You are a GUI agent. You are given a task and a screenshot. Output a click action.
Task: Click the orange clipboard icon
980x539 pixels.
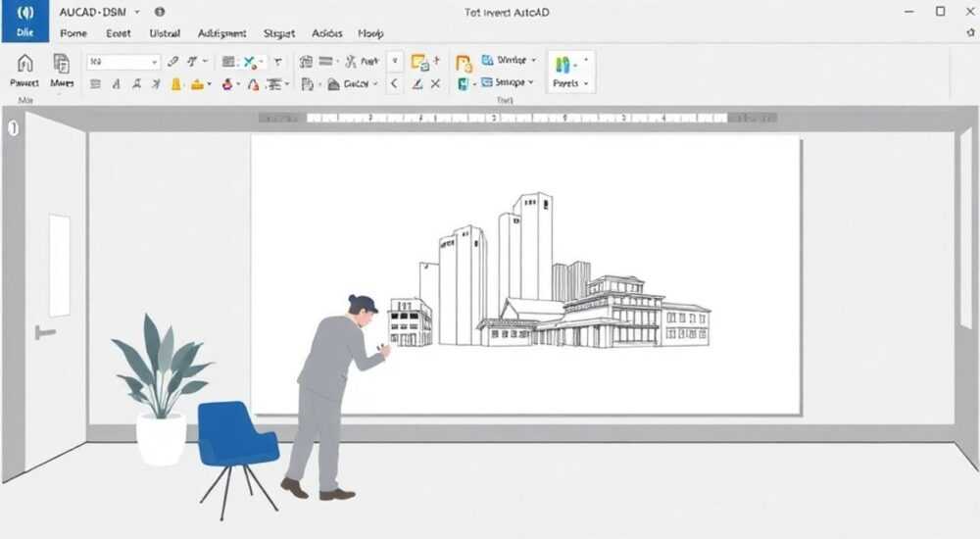(x=464, y=63)
